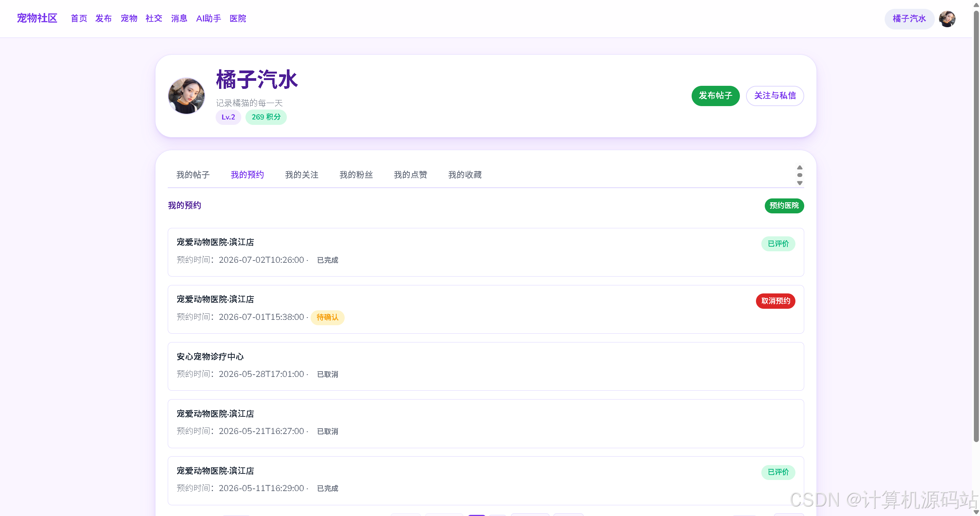
Task: Click the large profile avatar photo
Action: (187, 96)
